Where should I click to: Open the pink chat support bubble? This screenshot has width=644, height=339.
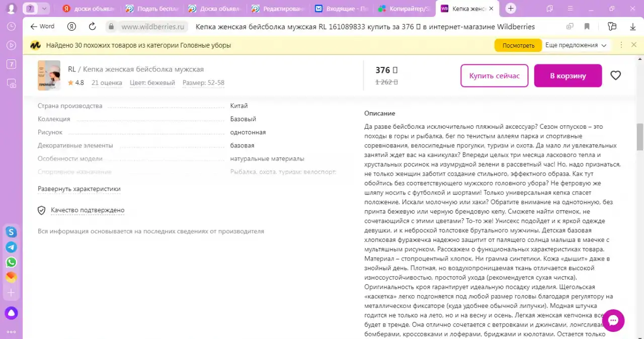(613, 320)
